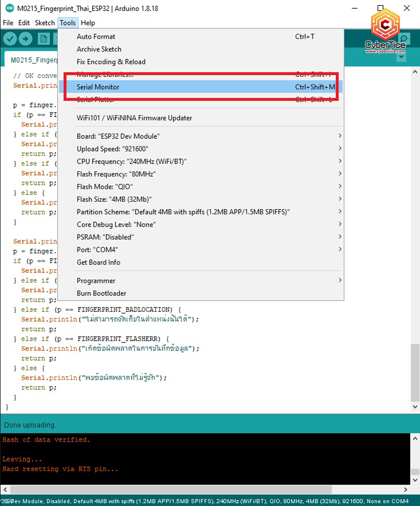Image resolution: width=420 pixels, height=506 pixels.
Task: Choose Auto Format menu entry
Action: point(96,37)
